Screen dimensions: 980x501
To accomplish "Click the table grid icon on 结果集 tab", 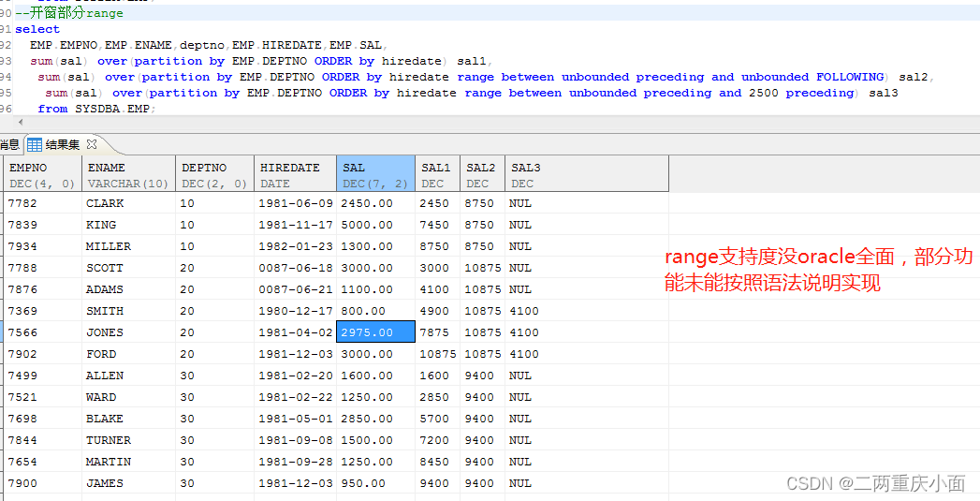I will pyautogui.click(x=35, y=145).
